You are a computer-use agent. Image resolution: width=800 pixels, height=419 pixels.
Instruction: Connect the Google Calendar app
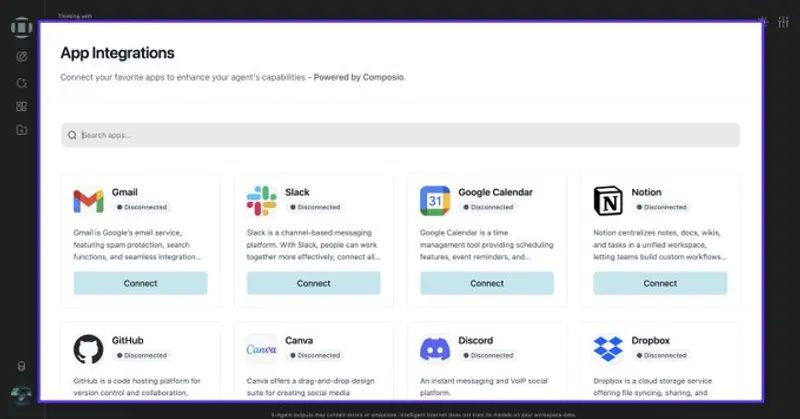coord(487,283)
